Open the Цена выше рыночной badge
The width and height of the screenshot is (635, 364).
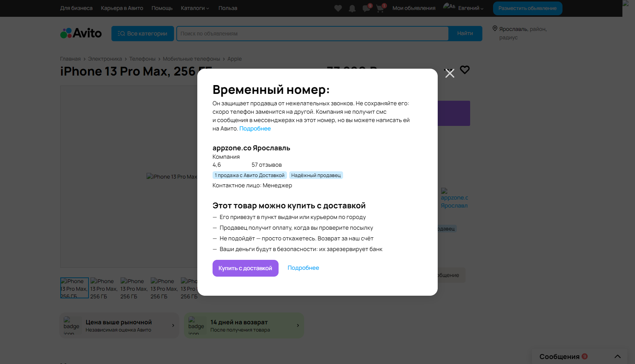(x=119, y=325)
